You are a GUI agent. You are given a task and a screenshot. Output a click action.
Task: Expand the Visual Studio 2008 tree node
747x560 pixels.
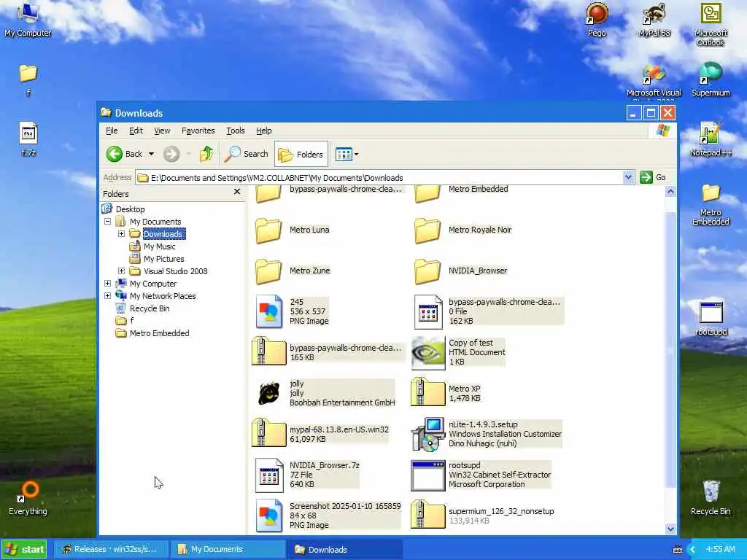[x=122, y=271]
